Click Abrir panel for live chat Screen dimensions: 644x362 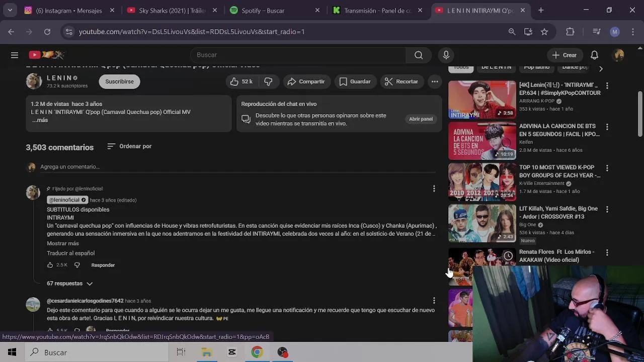421,119
